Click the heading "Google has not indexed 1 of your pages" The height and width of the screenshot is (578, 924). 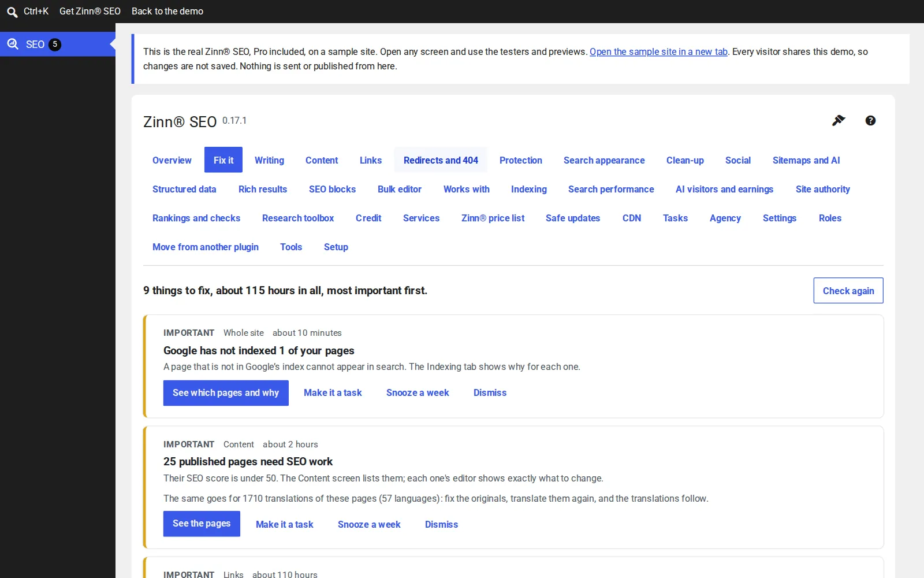point(259,351)
